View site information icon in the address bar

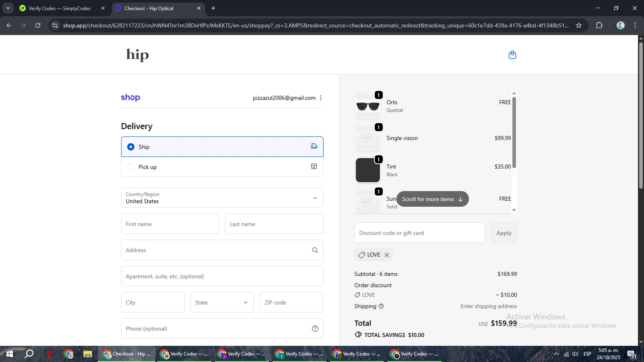tap(55, 25)
